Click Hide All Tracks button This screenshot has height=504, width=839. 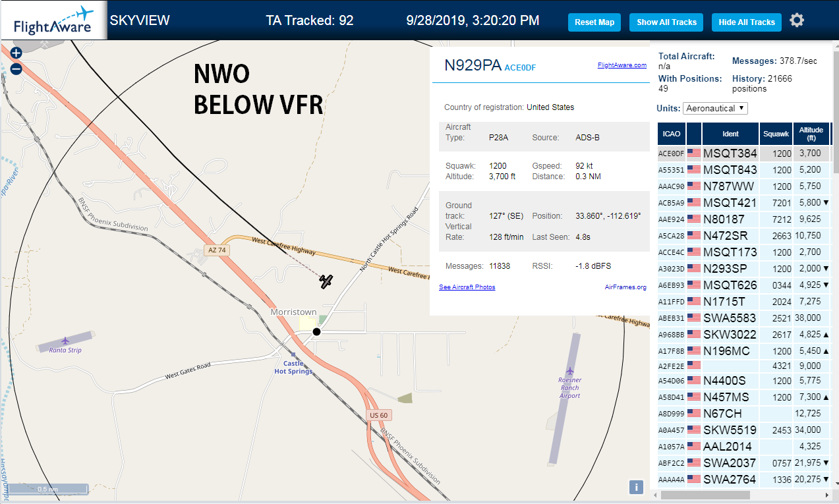[x=747, y=22]
